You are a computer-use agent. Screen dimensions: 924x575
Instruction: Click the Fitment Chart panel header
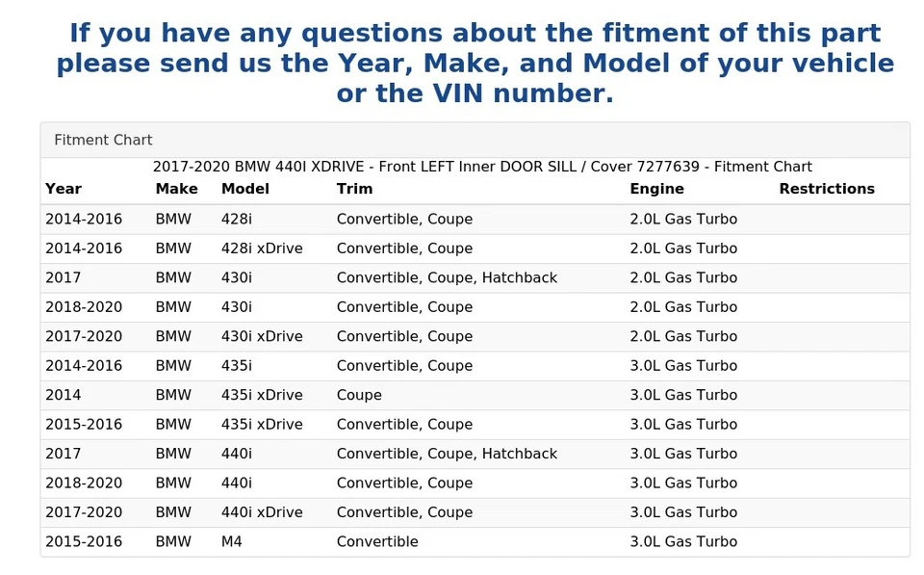(103, 141)
